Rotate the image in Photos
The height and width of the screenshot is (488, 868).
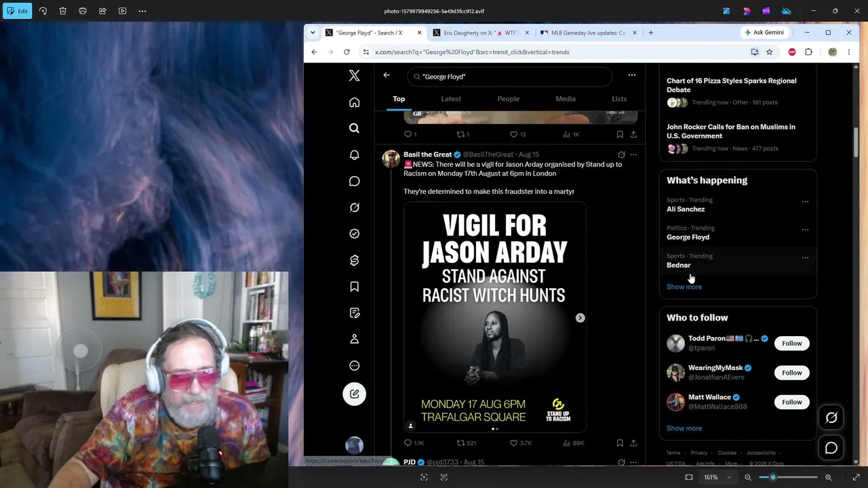(x=43, y=11)
